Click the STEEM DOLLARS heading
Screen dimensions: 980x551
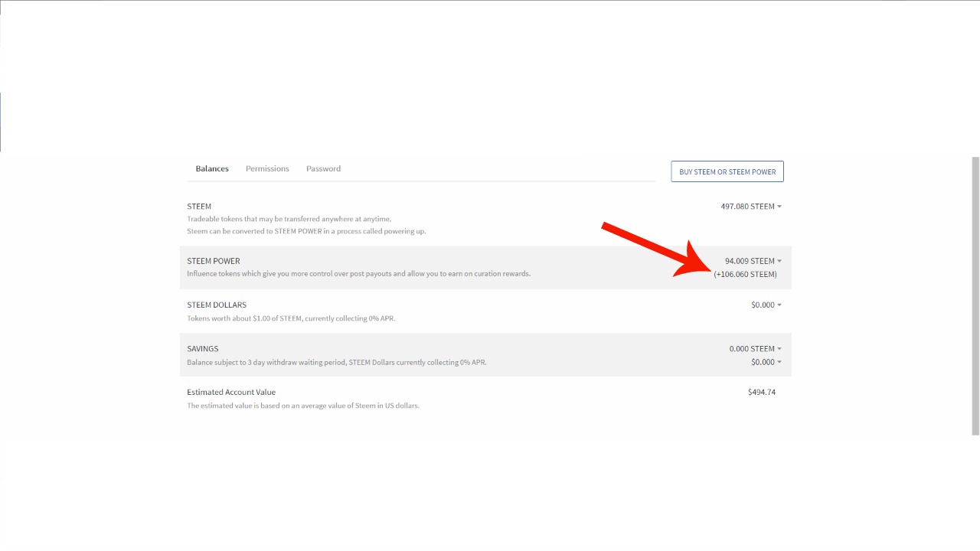click(217, 305)
